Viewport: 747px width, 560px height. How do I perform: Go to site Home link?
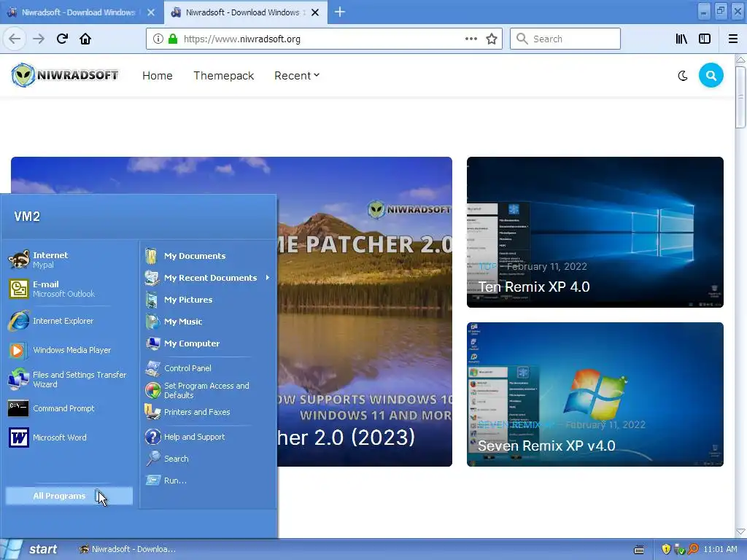(x=158, y=76)
